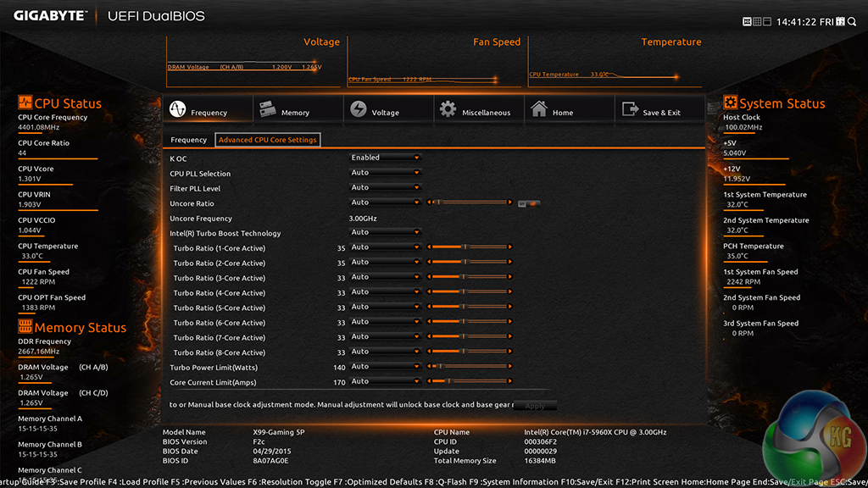Open Turbo Power Limit(Watts) dropdown
Viewport: 868px width, 488px height.
[386, 367]
